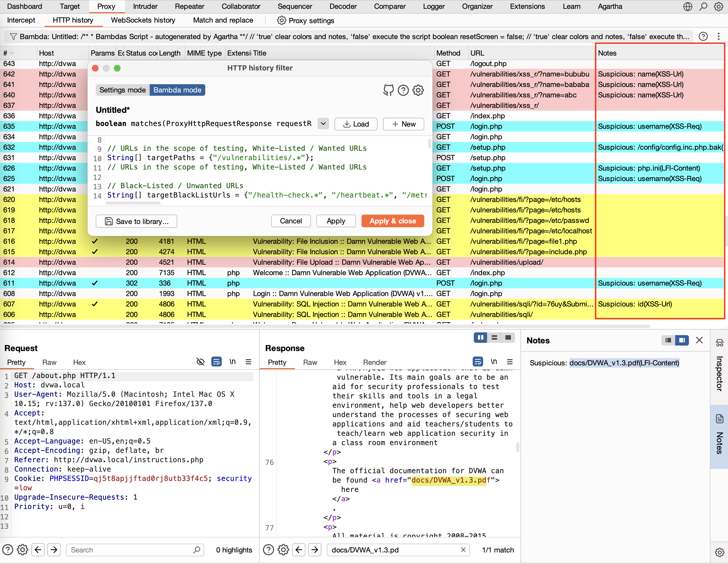Viewport: 728px width, 564px height.
Task: Open GitHub icon in HTTP history filter dialog
Action: (x=388, y=90)
